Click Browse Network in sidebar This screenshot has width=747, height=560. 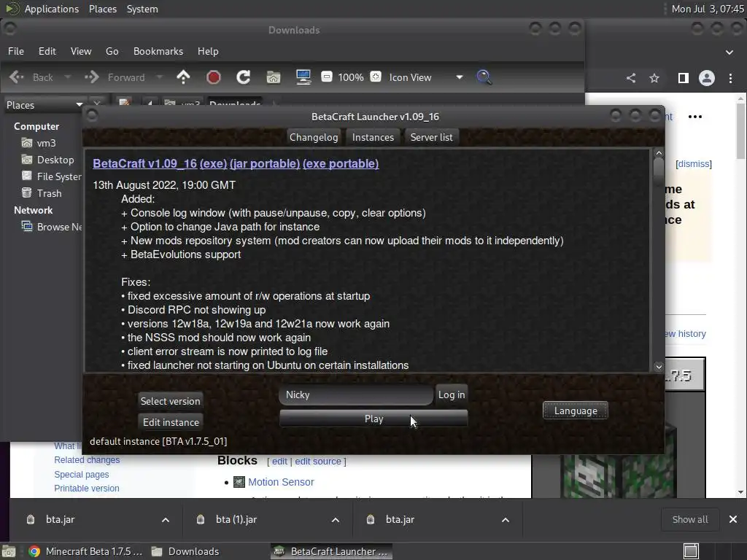point(52,227)
